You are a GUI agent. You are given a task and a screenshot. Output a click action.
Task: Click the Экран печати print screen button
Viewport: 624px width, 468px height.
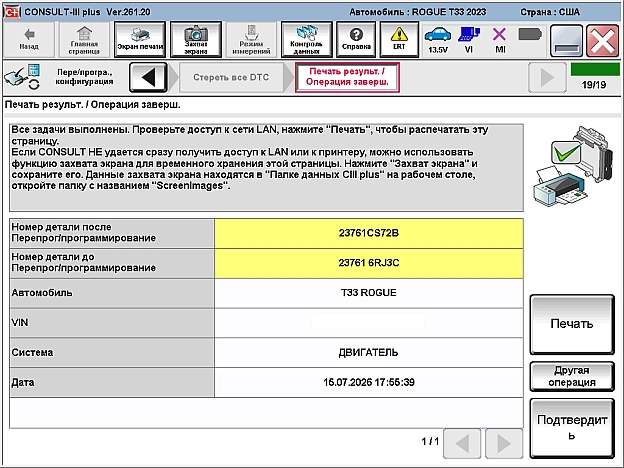(140, 39)
